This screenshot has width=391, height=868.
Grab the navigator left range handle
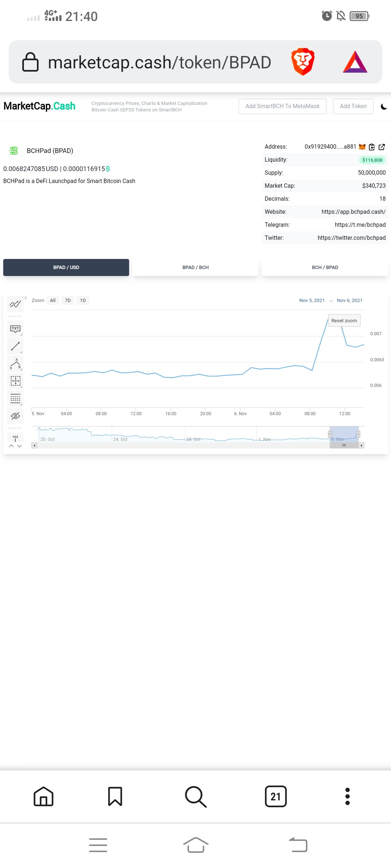coord(330,434)
